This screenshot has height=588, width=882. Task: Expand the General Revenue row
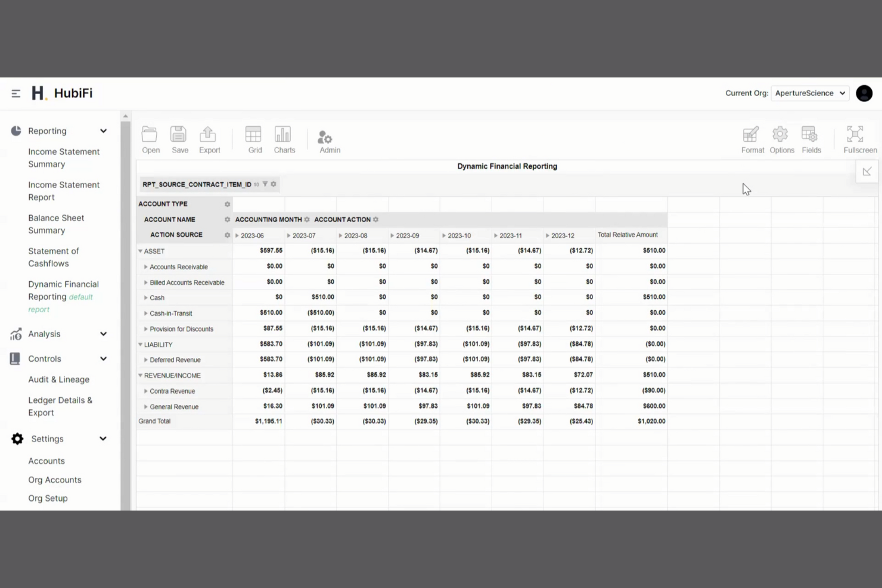tap(146, 407)
